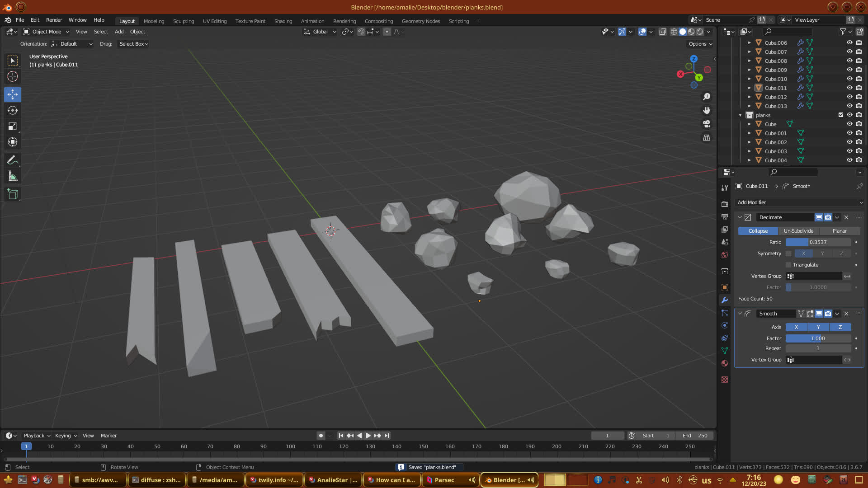The width and height of the screenshot is (868, 488).
Task: Select the Rotate tool in toolbar
Action: point(13,110)
